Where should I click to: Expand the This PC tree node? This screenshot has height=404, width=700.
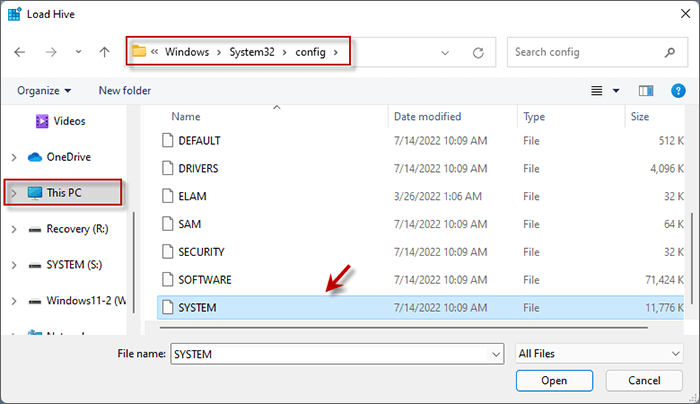(x=13, y=193)
